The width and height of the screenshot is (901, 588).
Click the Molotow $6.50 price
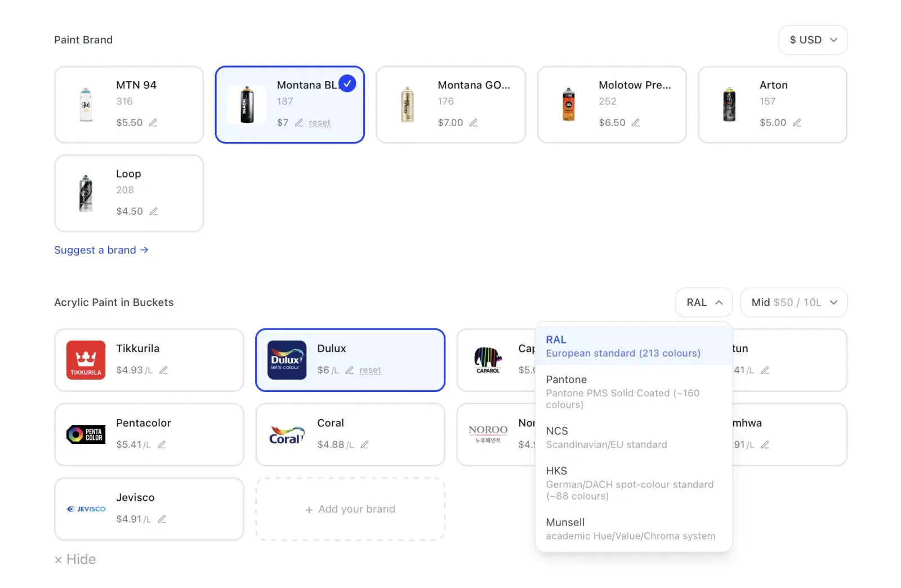612,123
